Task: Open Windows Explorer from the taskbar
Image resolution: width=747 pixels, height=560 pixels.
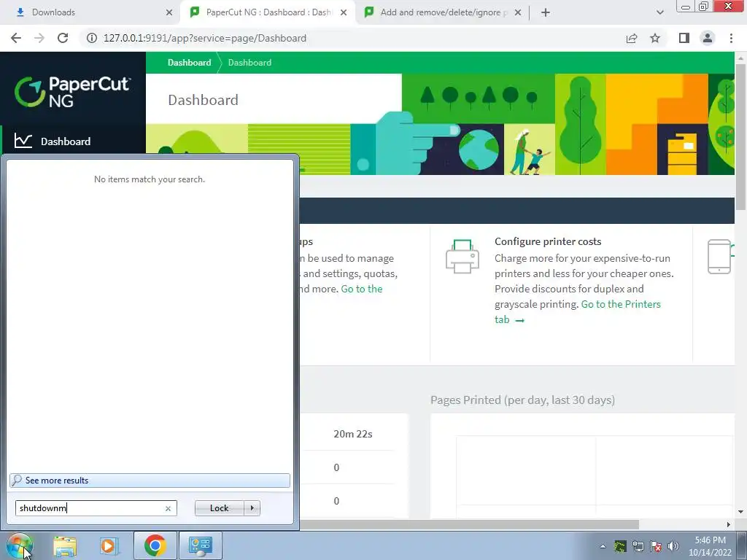Action: (65, 545)
